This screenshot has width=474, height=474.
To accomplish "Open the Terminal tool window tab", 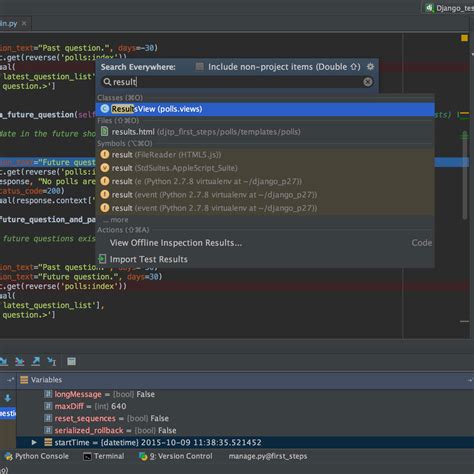I will 104,456.
